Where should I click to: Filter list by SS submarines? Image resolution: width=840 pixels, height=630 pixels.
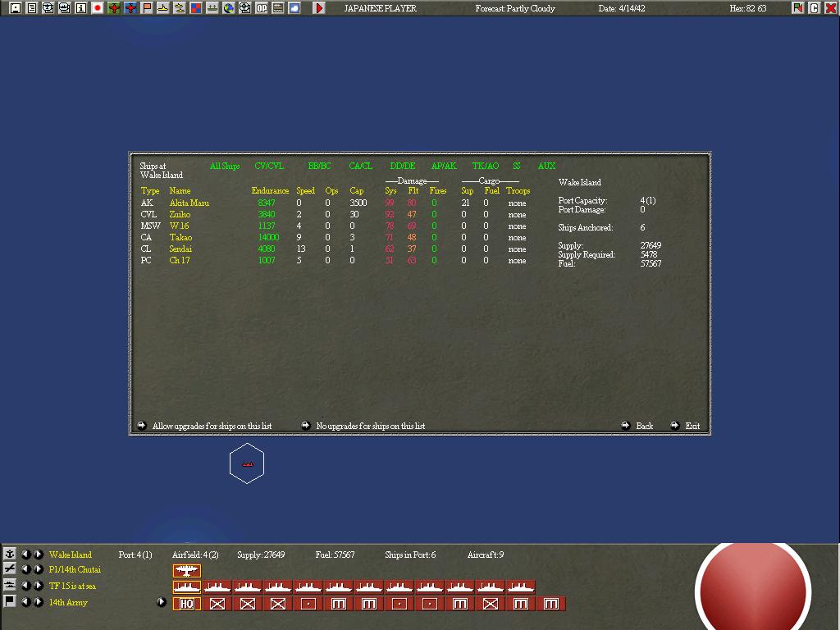click(x=517, y=166)
